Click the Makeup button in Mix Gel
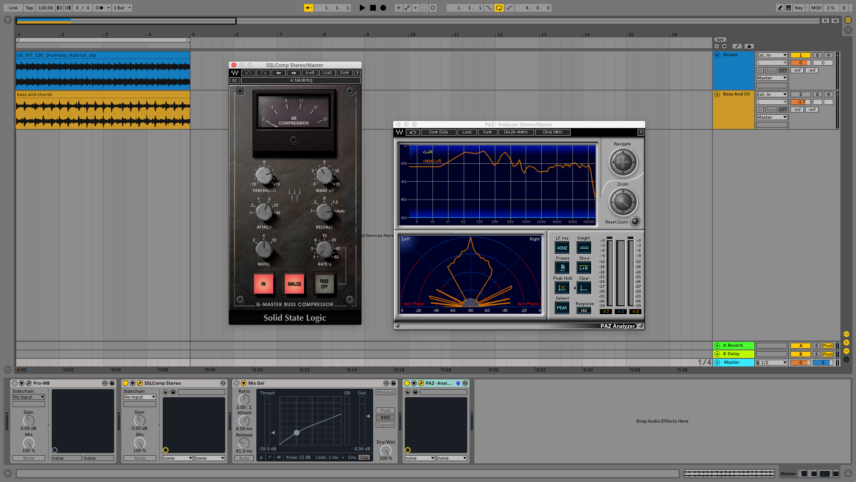 point(385,392)
